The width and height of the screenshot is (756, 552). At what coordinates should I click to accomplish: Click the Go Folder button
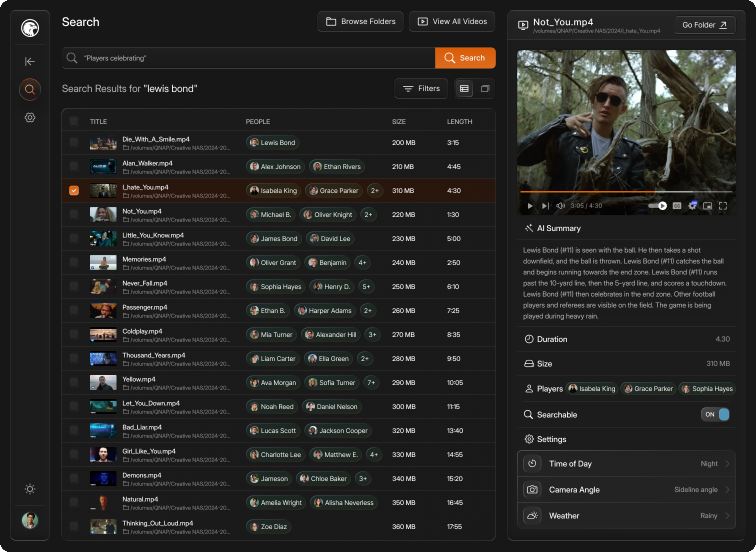705,25
